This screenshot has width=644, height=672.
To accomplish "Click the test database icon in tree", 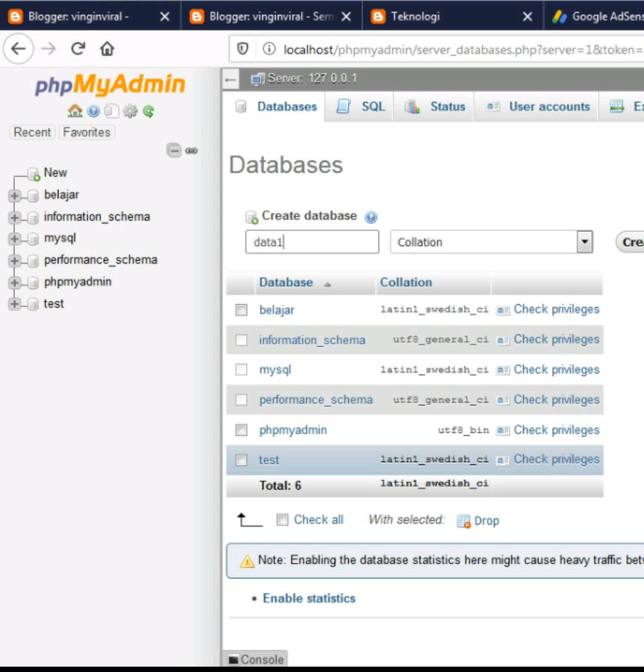I will (33, 304).
